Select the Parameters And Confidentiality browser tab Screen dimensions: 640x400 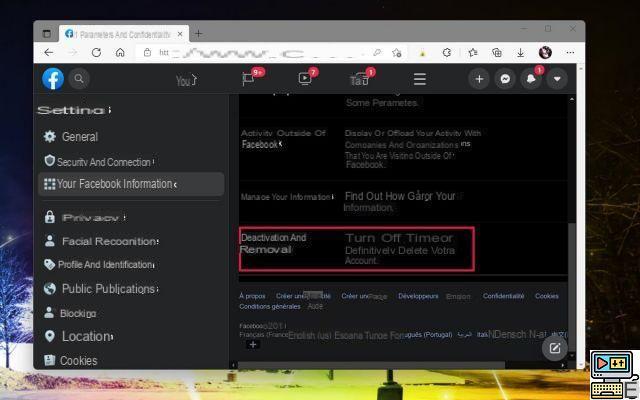[x=124, y=34]
